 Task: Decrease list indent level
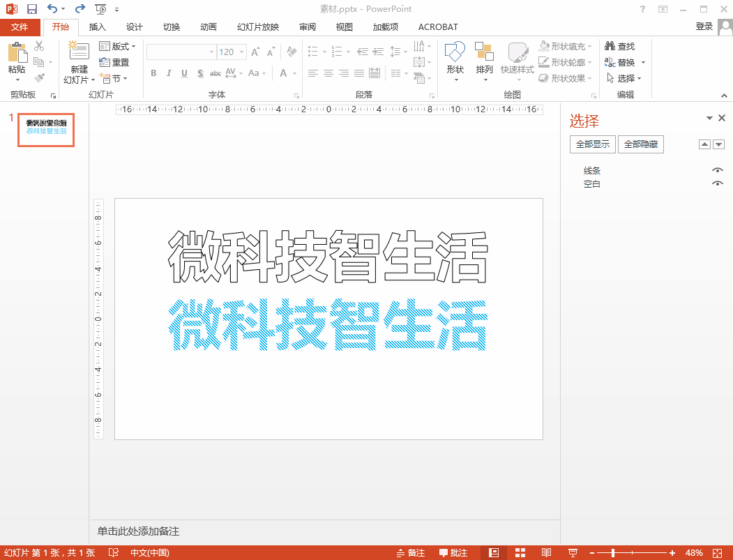[x=363, y=52]
